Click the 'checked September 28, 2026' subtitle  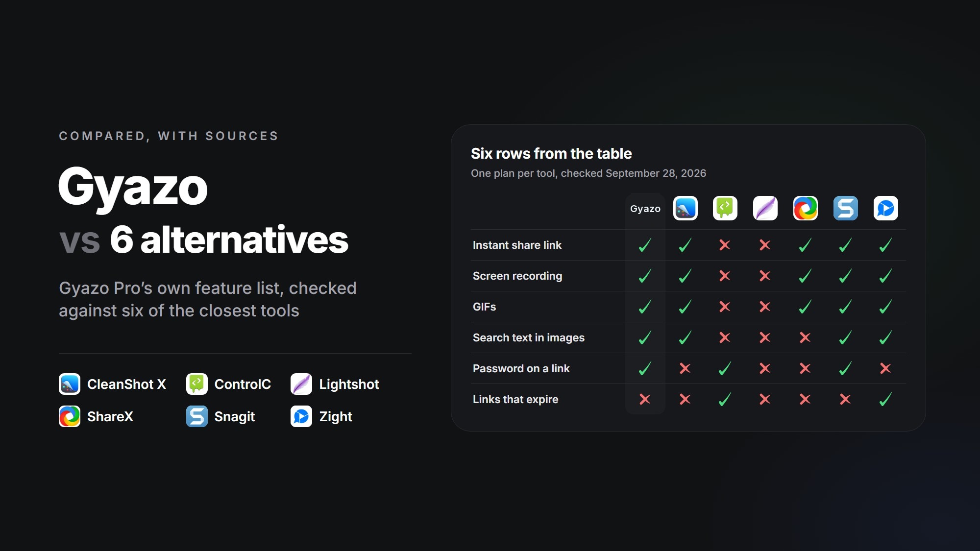click(x=634, y=173)
